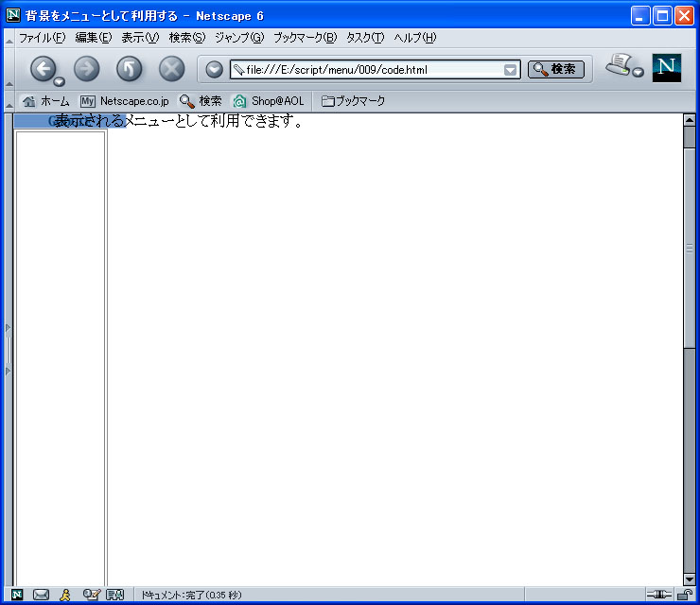Screen dimensions: 700x605
Task: Open Address Book icon in status bar
Action: (114, 595)
